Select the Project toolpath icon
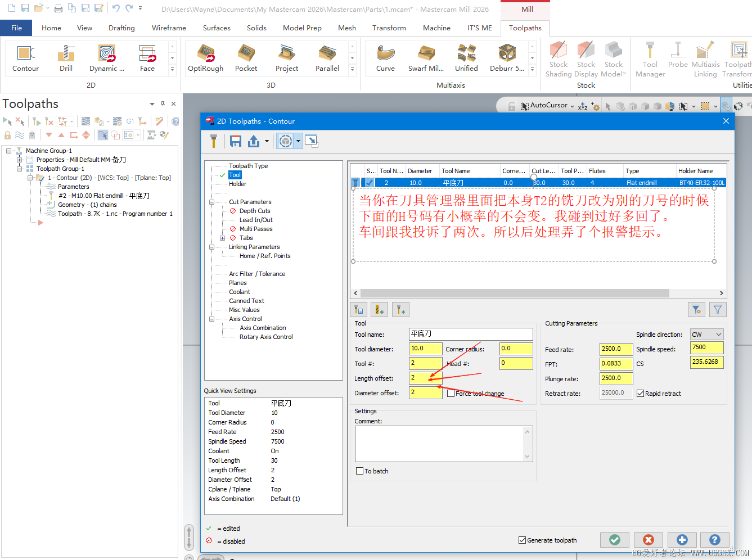 [x=287, y=58]
